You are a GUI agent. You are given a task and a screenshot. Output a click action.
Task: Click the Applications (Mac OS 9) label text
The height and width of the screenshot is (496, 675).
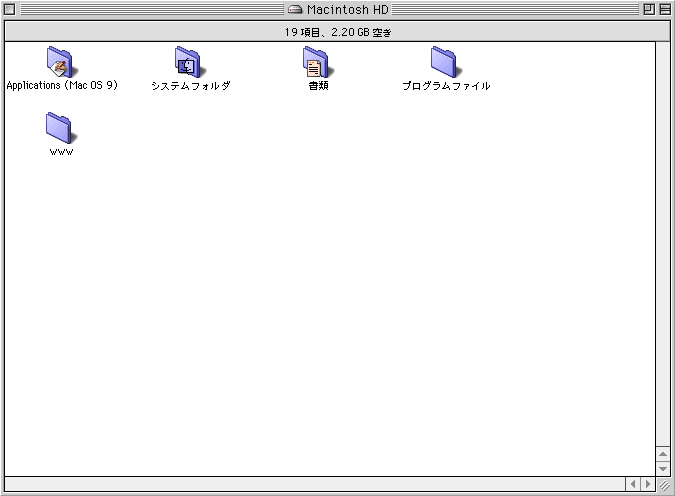pos(62,85)
